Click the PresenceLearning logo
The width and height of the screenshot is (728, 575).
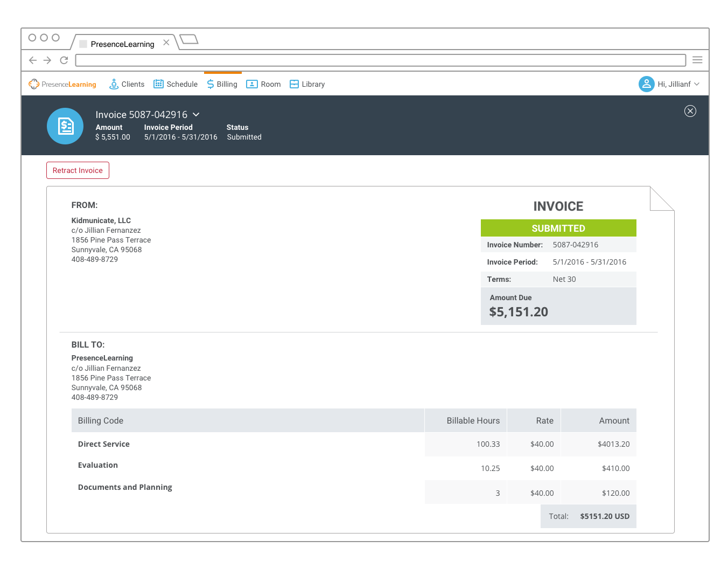tap(62, 84)
